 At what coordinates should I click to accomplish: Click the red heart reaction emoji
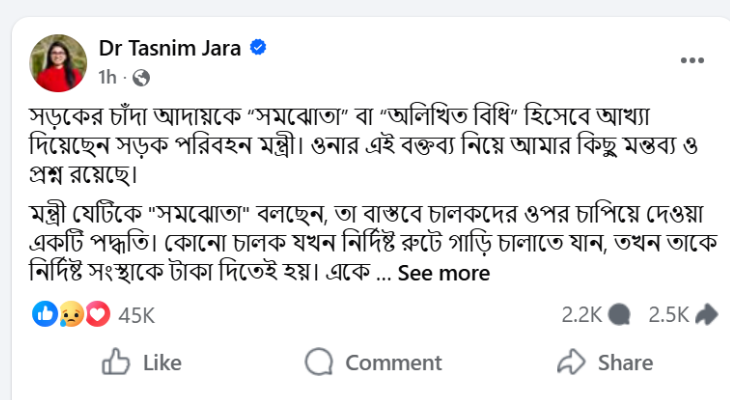tap(97, 315)
